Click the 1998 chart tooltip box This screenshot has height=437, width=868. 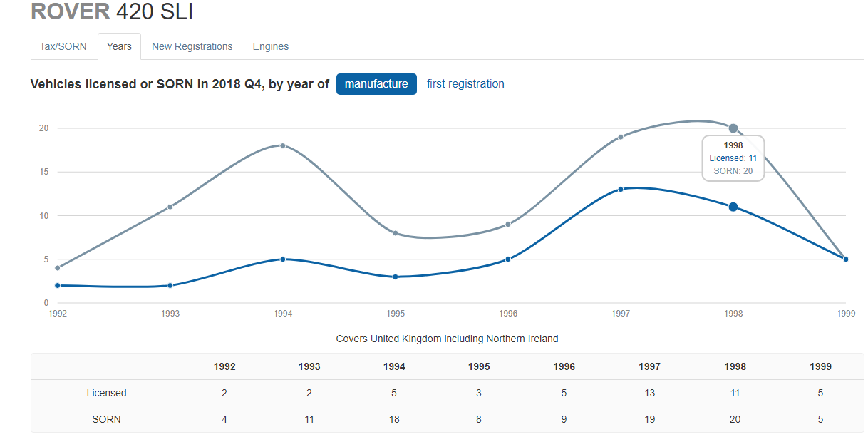[733, 158]
